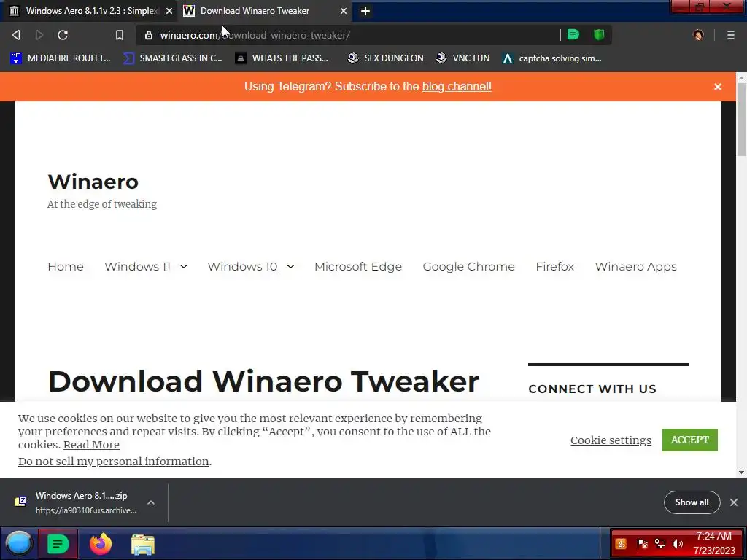Launch Firefox from the taskbar
The image size is (747, 560).
(x=100, y=544)
